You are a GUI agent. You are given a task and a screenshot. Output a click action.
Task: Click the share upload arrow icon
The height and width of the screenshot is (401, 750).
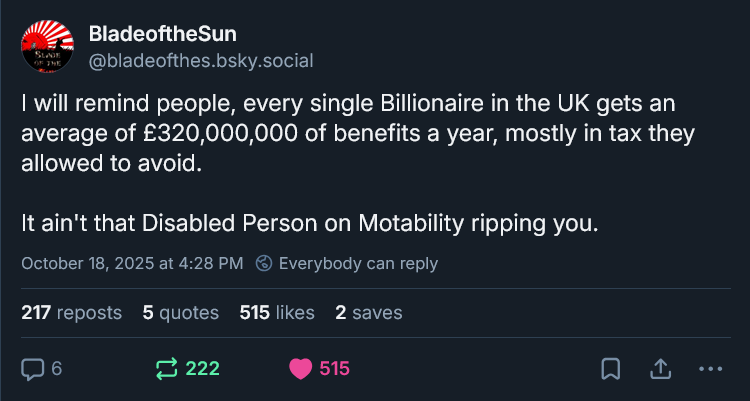click(x=661, y=368)
